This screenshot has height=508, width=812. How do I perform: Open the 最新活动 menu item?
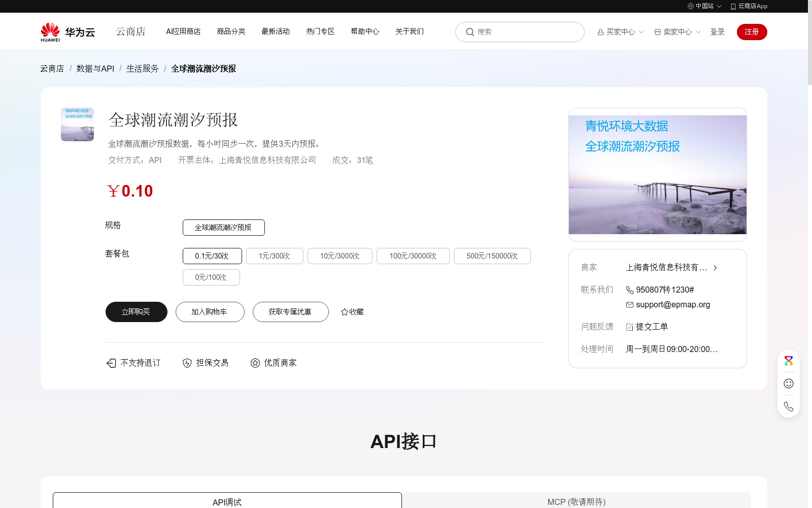[275, 31]
